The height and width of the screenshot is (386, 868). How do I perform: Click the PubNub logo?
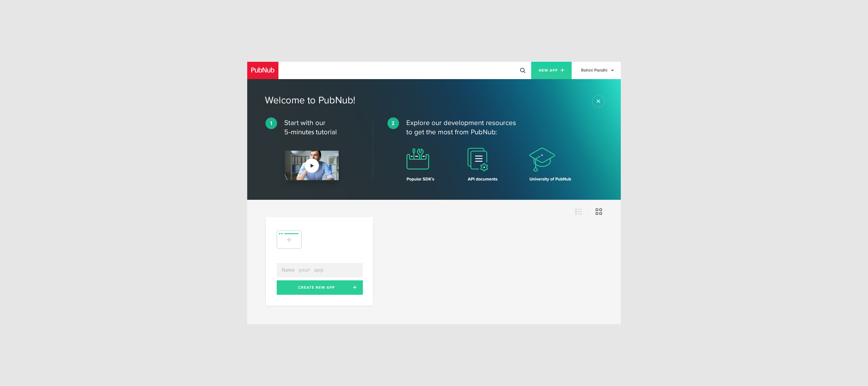(x=263, y=70)
